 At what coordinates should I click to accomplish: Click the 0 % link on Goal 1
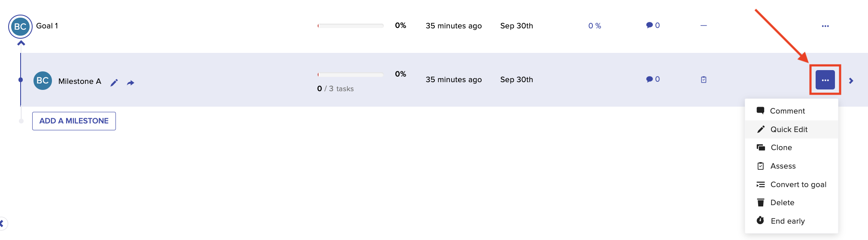[595, 26]
